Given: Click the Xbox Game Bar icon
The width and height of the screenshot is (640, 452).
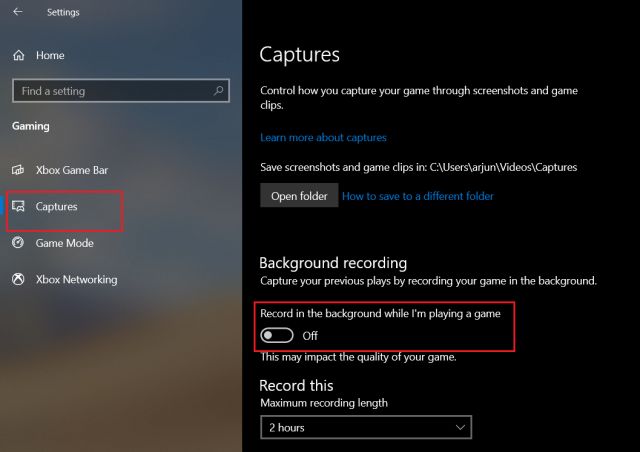Looking at the screenshot, I should tap(18, 170).
